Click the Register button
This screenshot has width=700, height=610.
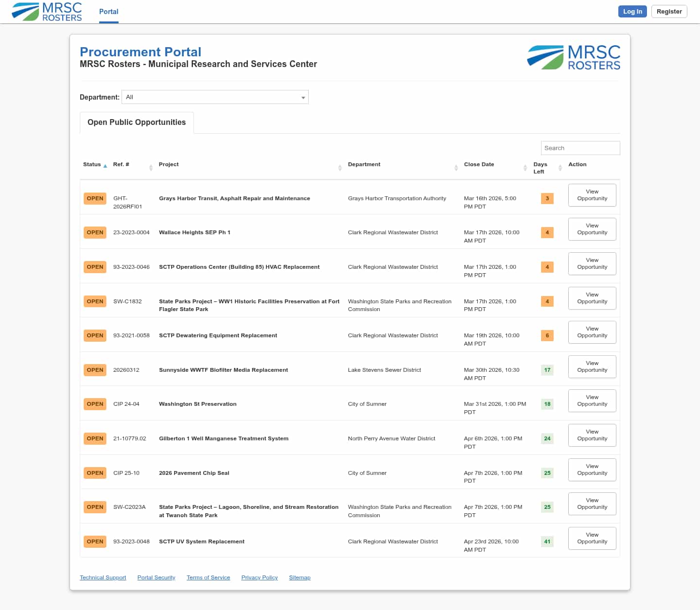pos(669,12)
